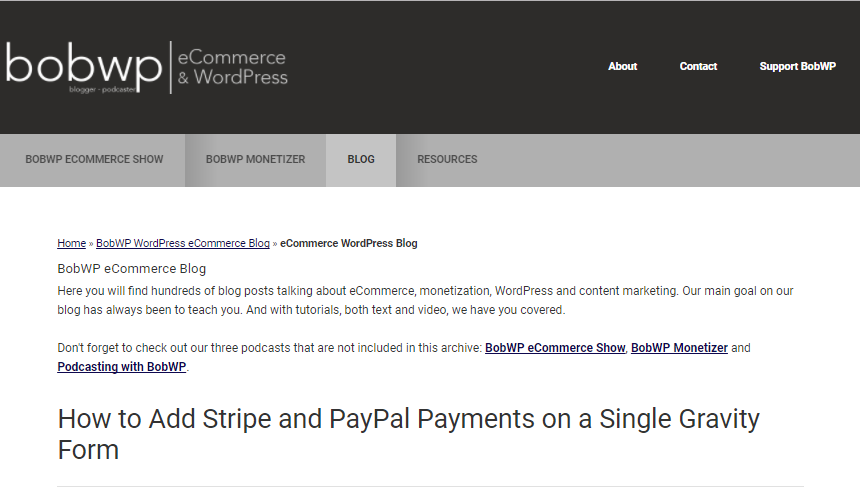Follow the BobWP Monetizer text link

(x=679, y=348)
